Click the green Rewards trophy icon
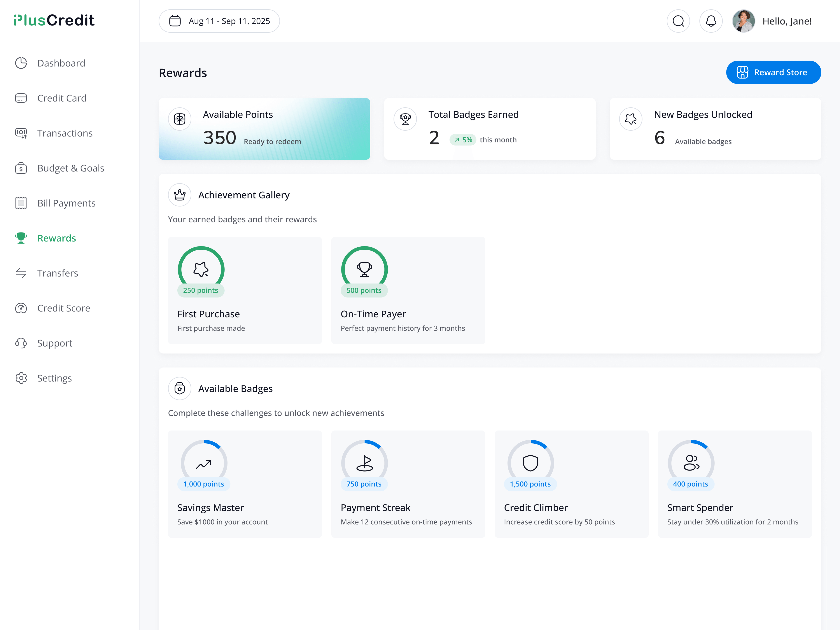Viewport: 840px width, 630px height. click(21, 238)
